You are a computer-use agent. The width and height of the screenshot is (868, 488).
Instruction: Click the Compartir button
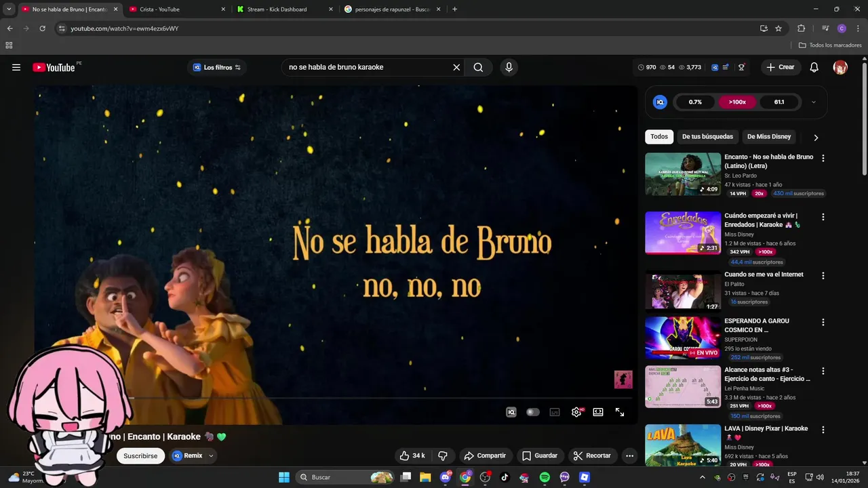click(x=485, y=455)
